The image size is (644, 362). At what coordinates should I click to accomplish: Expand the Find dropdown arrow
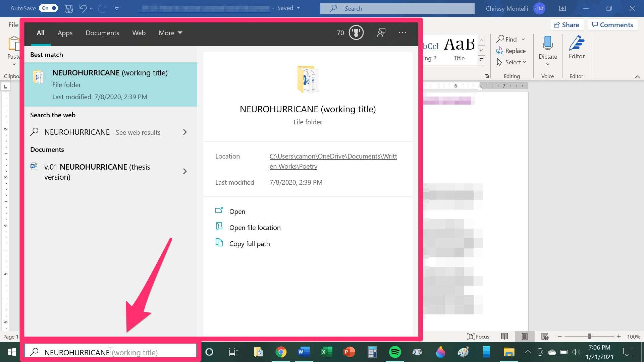(524, 39)
